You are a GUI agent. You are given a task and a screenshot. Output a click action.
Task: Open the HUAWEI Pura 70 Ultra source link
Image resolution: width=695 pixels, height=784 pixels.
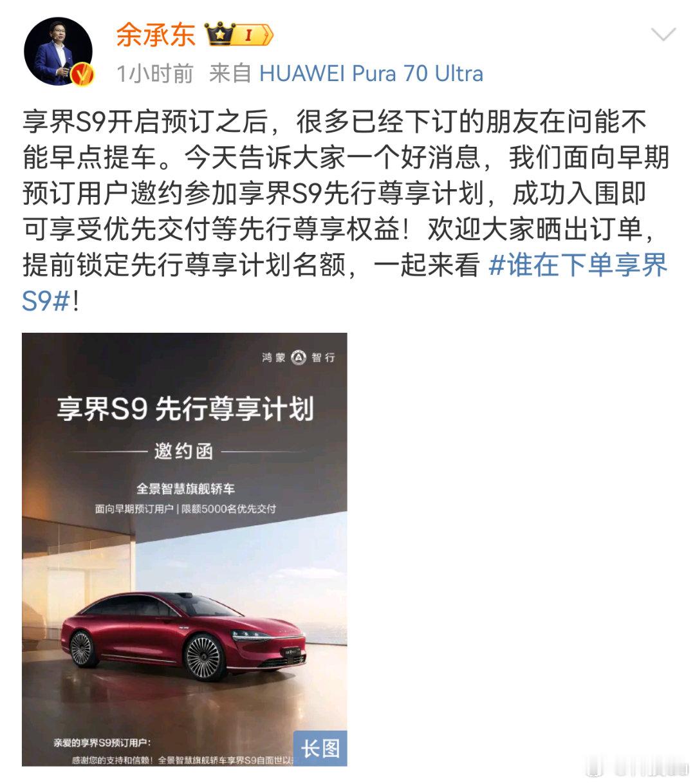371,73
